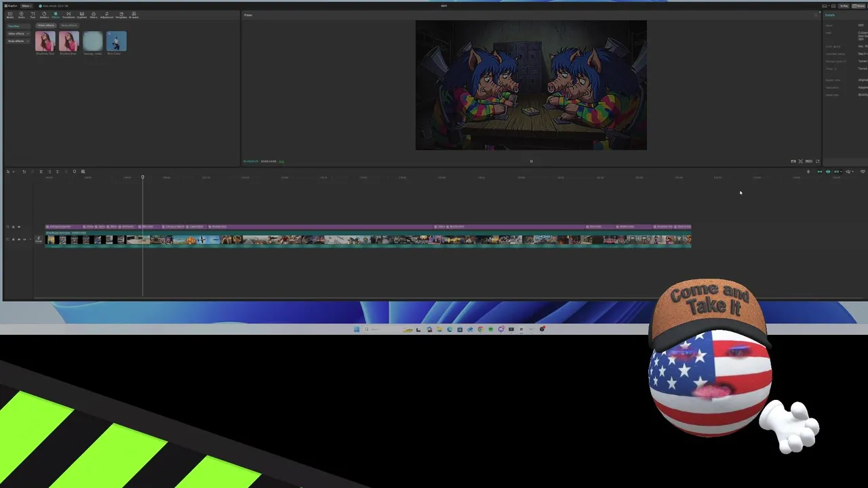Open the Filters tab icon
This screenshot has width=868, height=488.
click(x=94, y=14)
